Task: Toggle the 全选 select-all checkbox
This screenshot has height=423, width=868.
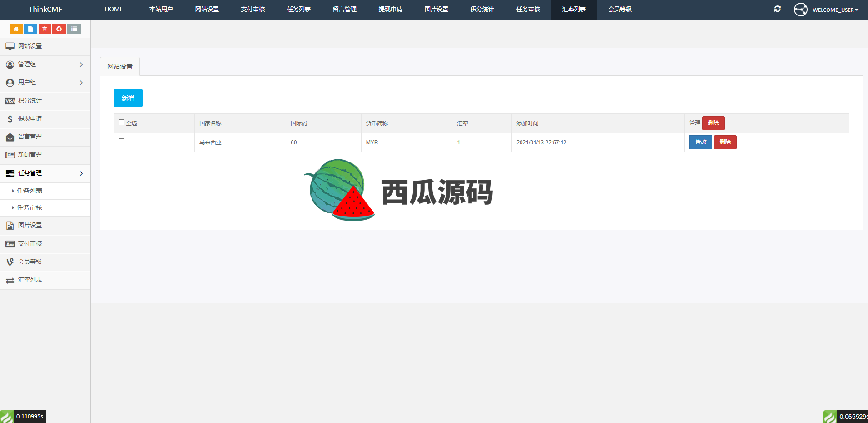Action: [x=121, y=123]
